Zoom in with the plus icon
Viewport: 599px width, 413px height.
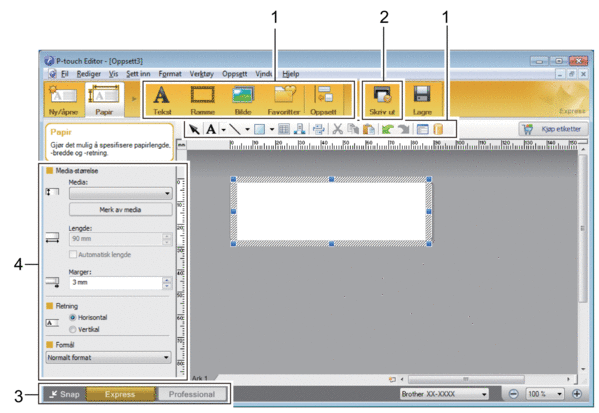click(x=577, y=394)
